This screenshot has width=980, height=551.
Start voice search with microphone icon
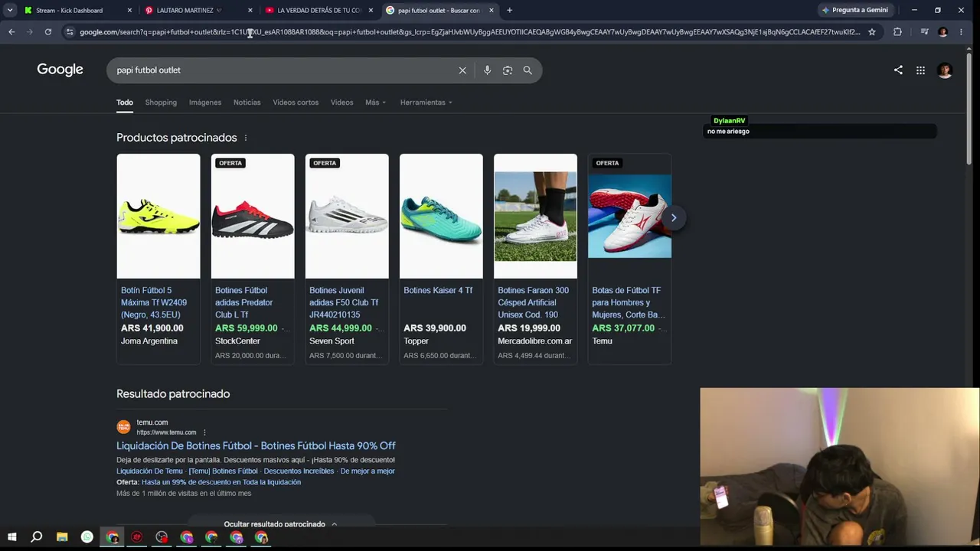(487, 70)
